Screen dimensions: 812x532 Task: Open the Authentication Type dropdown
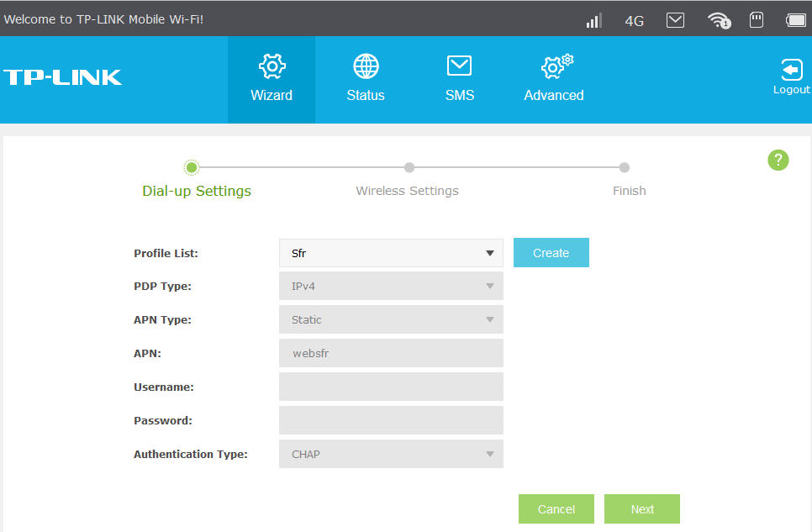[x=391, y=455]
